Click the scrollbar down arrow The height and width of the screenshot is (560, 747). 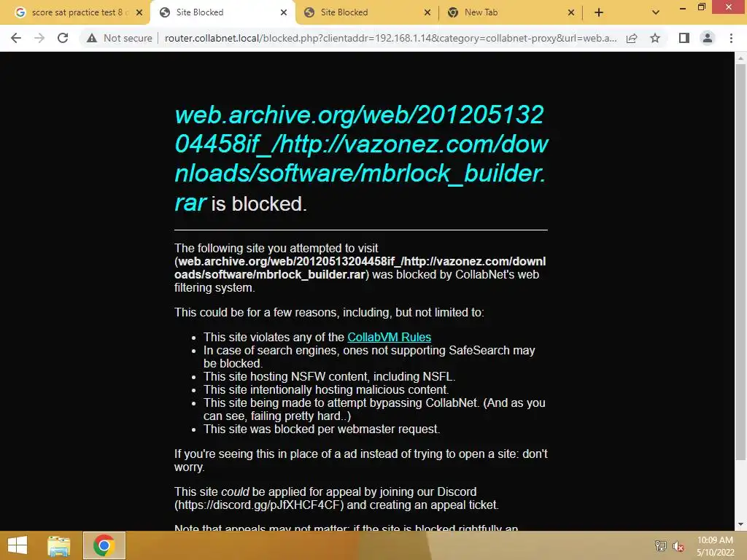[x=740, y=524]
